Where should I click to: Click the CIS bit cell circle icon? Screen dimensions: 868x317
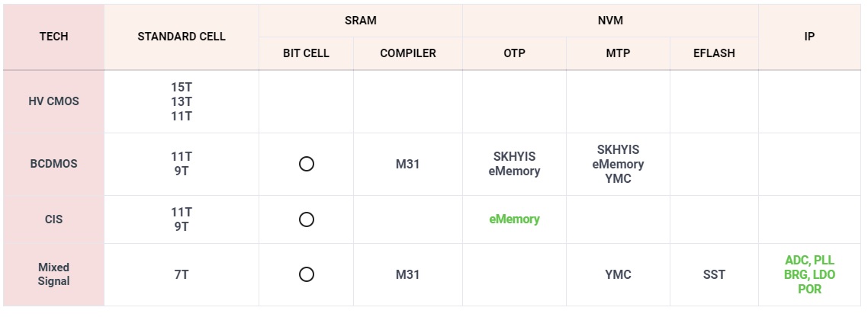[306, 219]
